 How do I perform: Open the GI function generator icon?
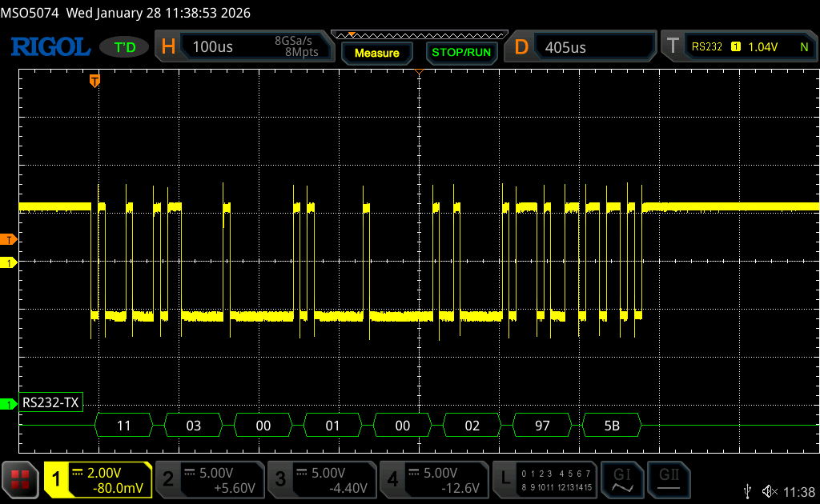(621, 480)
